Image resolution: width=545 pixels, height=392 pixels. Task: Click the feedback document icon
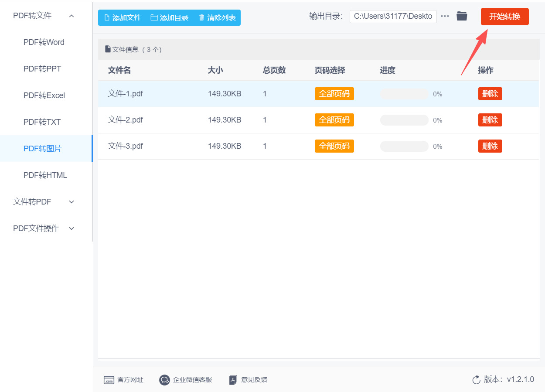click(x=233, y=380)
